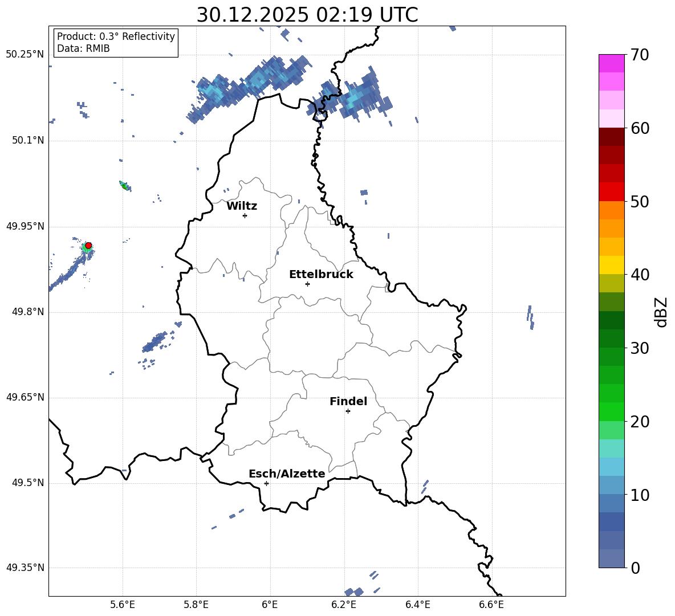Click the 49.8°N latitude label
The width and height of the screenshot is (675, 616).
28,312
